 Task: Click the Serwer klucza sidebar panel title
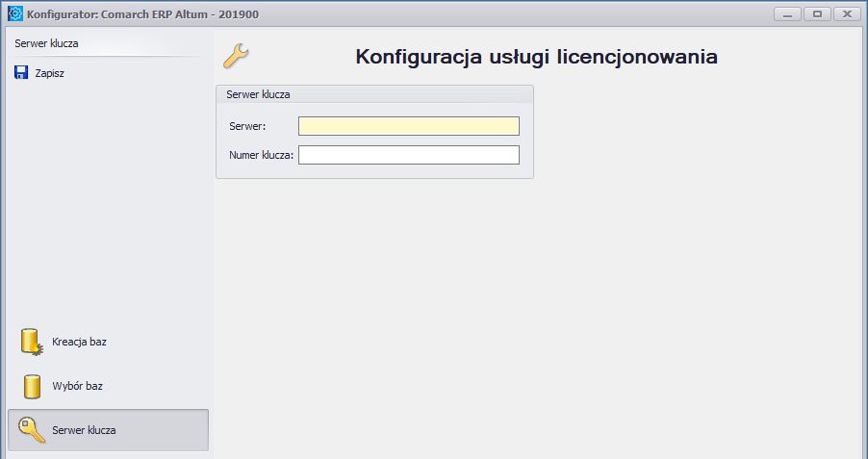[x=46, y=43]
